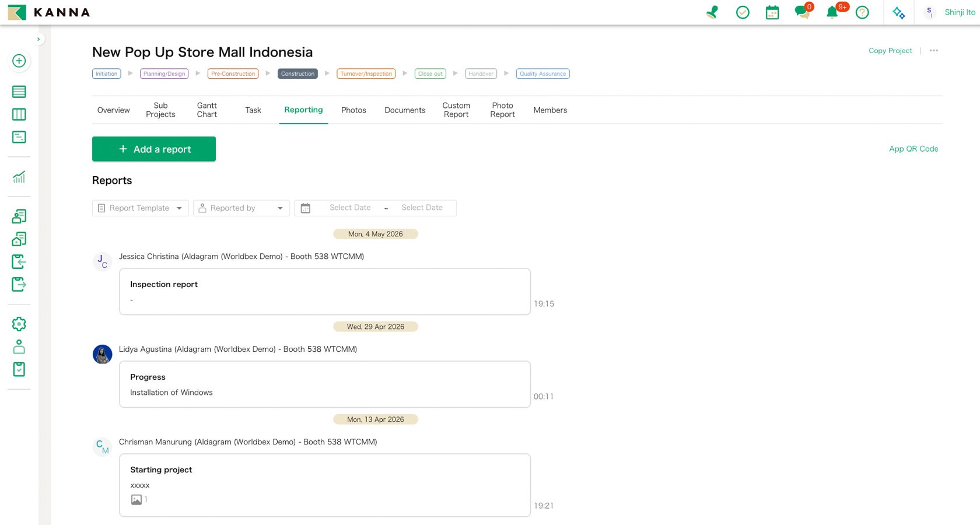Click Chrisman Manurung's CM avatar
The height and width of the screenshot is (525, 980).
coord(103,447)
